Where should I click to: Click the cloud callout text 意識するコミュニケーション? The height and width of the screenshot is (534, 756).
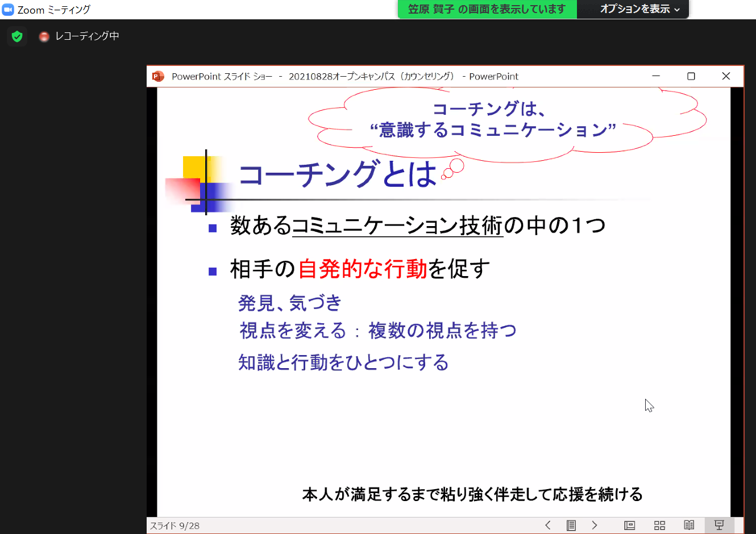point(493,130)
